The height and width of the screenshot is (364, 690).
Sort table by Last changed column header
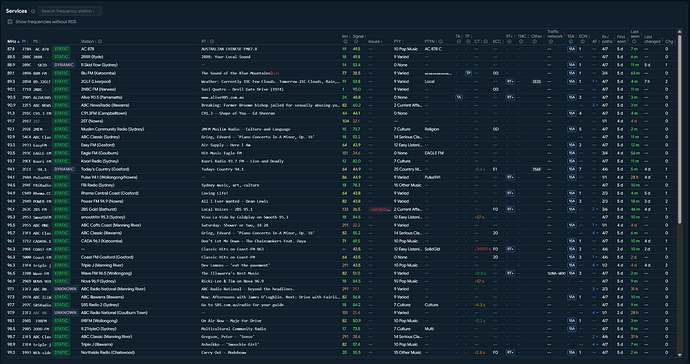pyautogui.click(x=652, y=39)
